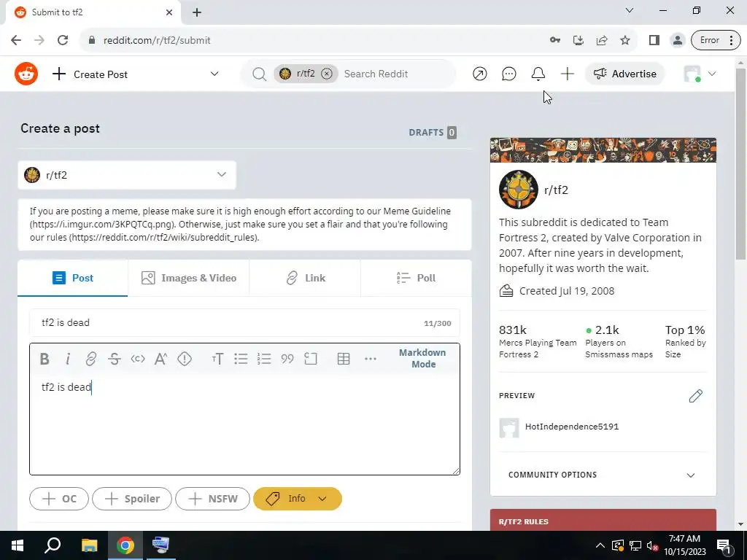Open more formatting options ellipsis
747x560 pixels.
pyautogui.click(x=370, y=359)
